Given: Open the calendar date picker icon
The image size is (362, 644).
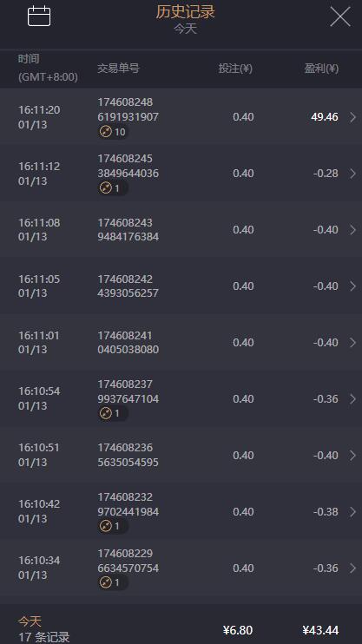Looking at the screenshot, I should pyautogui.click(x=39, y=16).
